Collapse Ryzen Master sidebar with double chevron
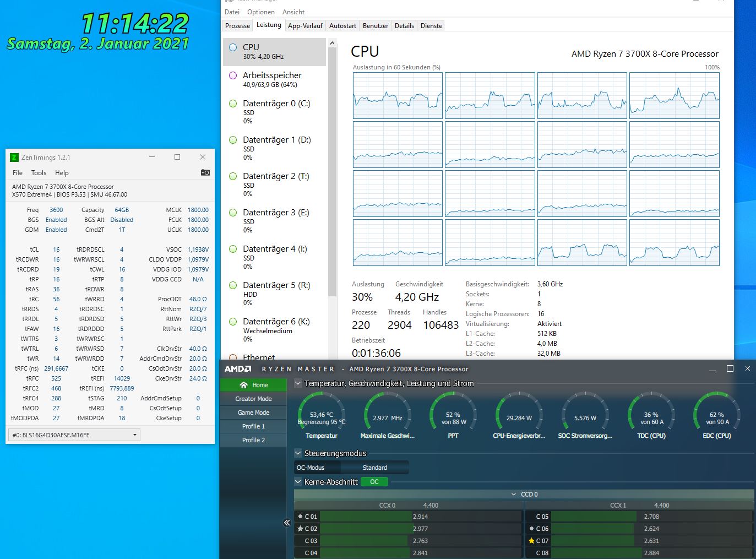Screen dimensions: 756x559 pos(287,523)
